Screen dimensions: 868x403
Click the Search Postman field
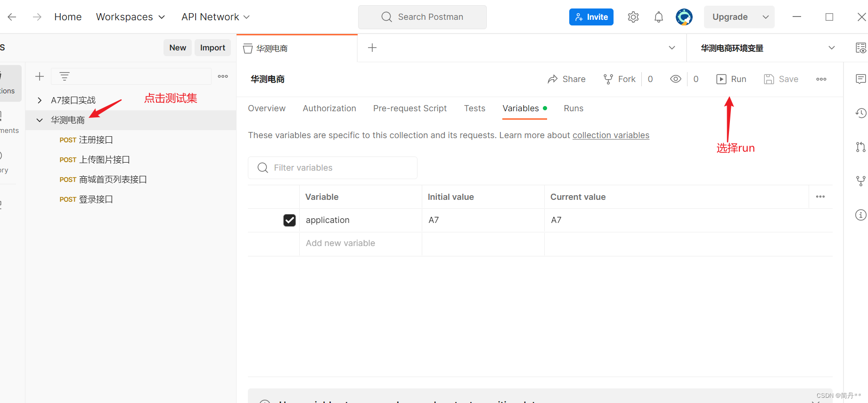[x=422, y=17]
